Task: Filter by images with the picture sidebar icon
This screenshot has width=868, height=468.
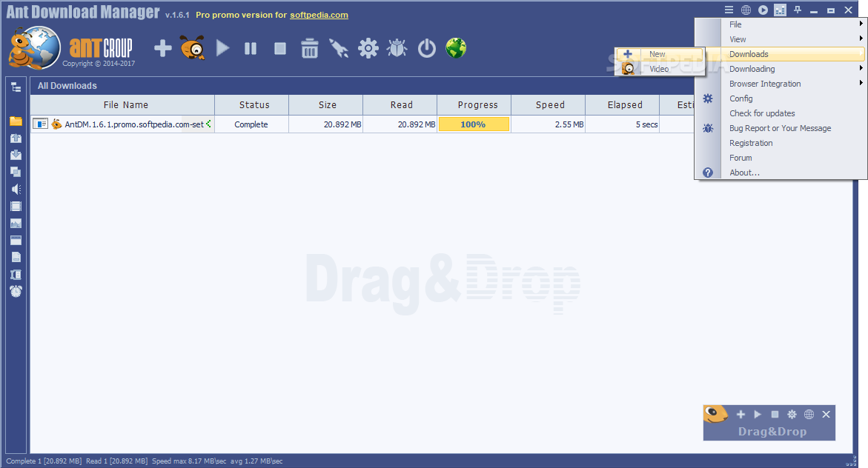Action: coord(16,224)
